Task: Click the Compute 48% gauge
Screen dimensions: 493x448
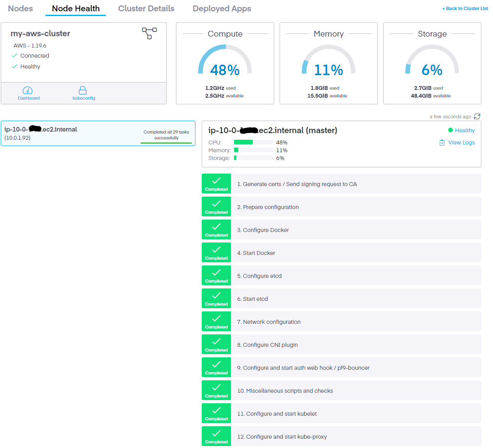Action: pyautogui.click(x=225, y=62)
